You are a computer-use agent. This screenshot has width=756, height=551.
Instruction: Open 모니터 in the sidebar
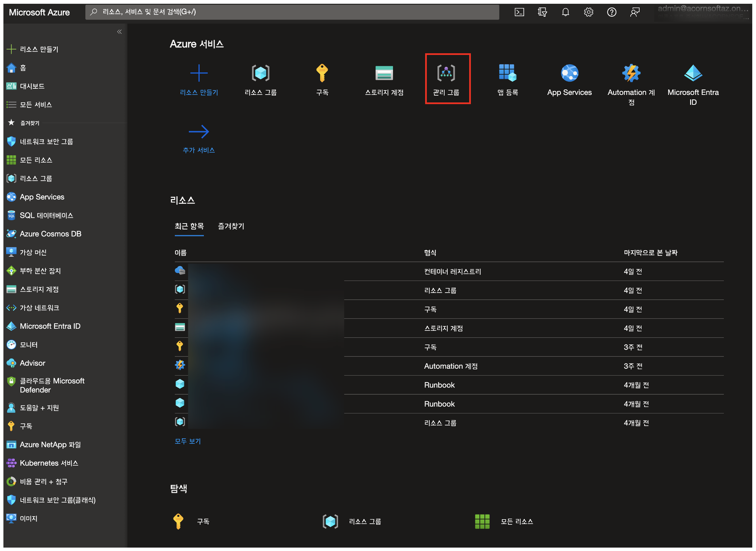22,344
